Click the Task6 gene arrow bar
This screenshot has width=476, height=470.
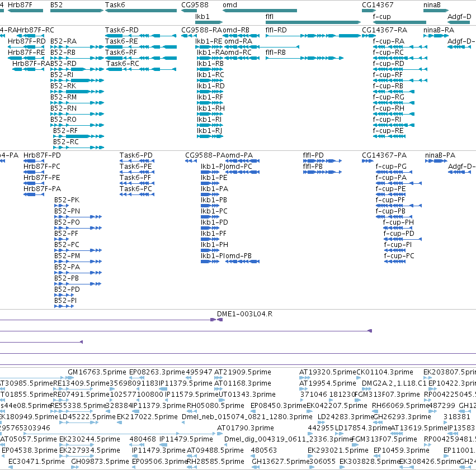point(141,11)
